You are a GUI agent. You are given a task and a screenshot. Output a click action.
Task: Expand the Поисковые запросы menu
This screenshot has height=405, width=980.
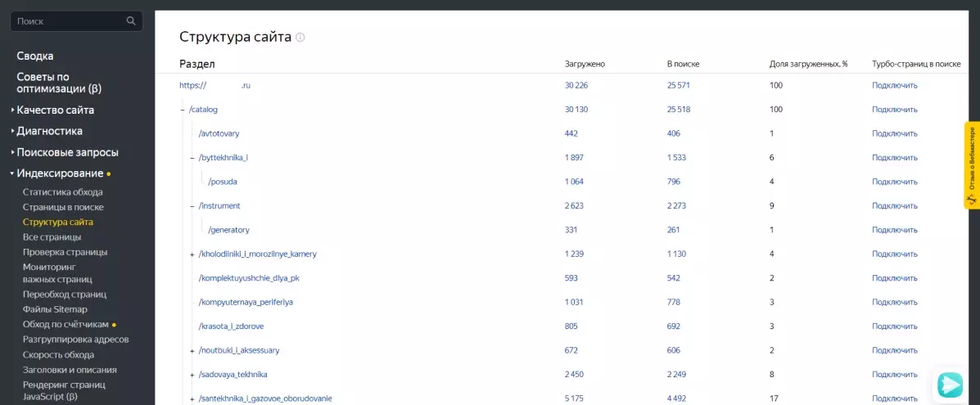coord(67,152)
